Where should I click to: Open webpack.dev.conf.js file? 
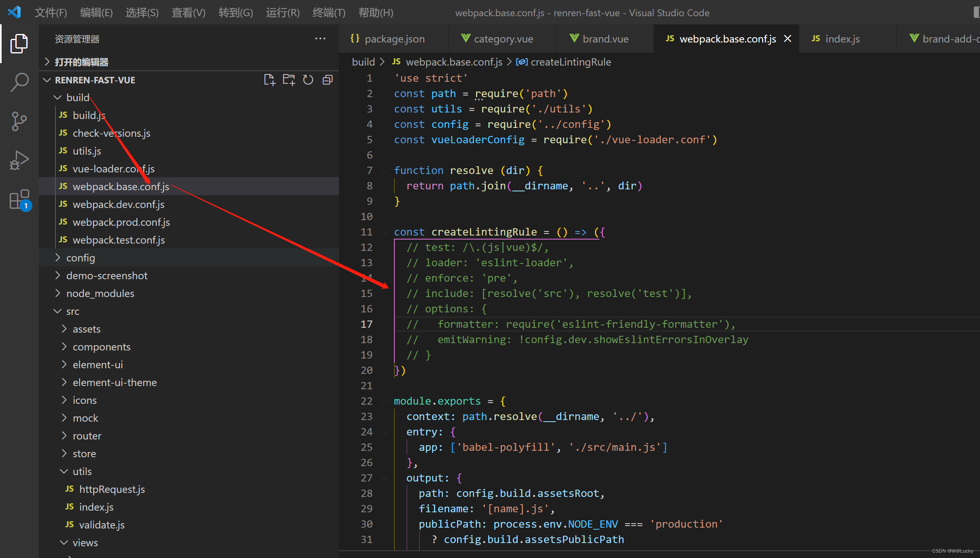tap(119, 204)
